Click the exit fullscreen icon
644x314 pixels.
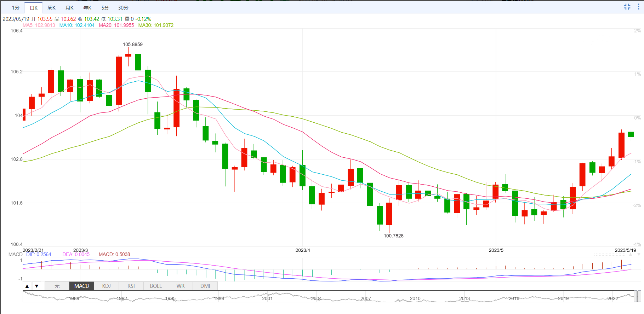627,7
